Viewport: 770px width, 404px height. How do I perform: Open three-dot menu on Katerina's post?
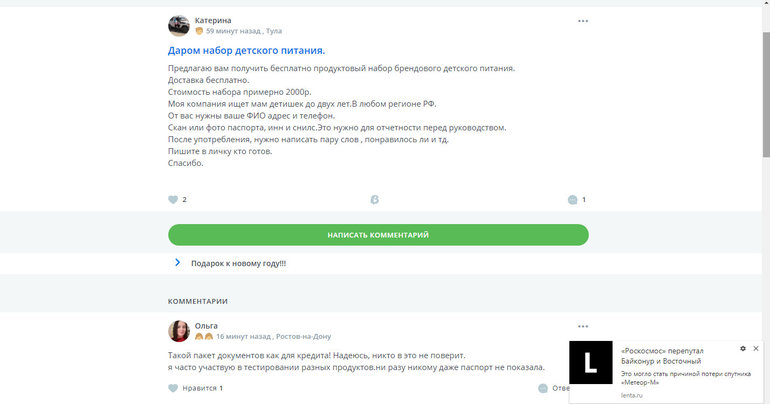click(583, 21)
